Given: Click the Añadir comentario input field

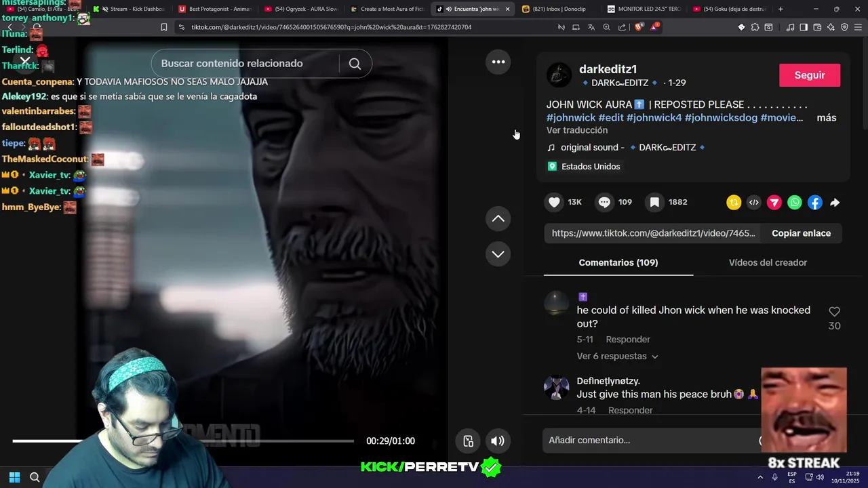Looking at the screenshot, I should click(651, 441).
